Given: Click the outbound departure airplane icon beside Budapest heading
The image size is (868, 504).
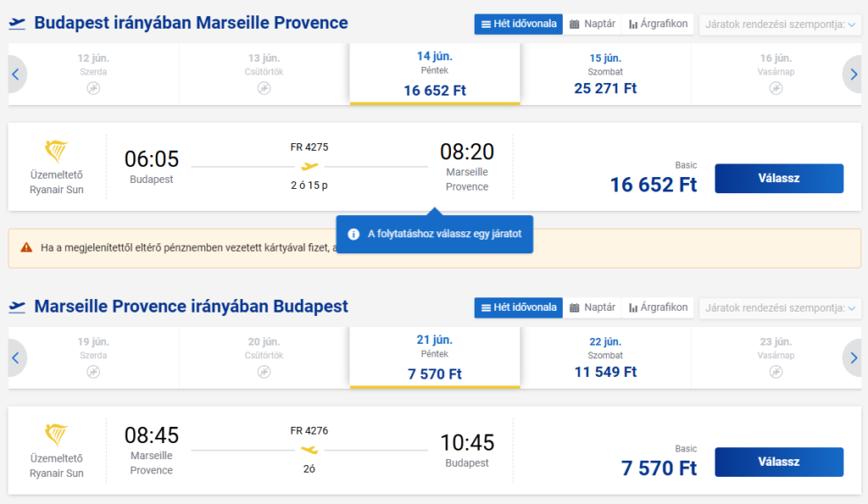Looking at the screenshot, I should coord(17,24).
